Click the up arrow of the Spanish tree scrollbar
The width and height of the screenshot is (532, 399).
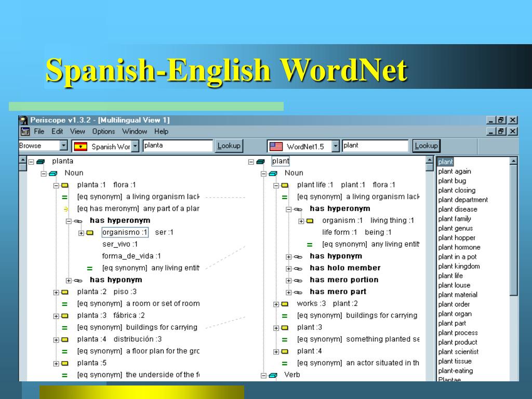coord(22,160)
